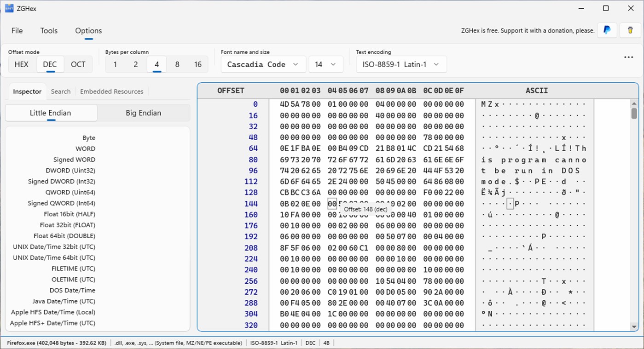
Task: Open the Options menu
Action: coord(88,31)
